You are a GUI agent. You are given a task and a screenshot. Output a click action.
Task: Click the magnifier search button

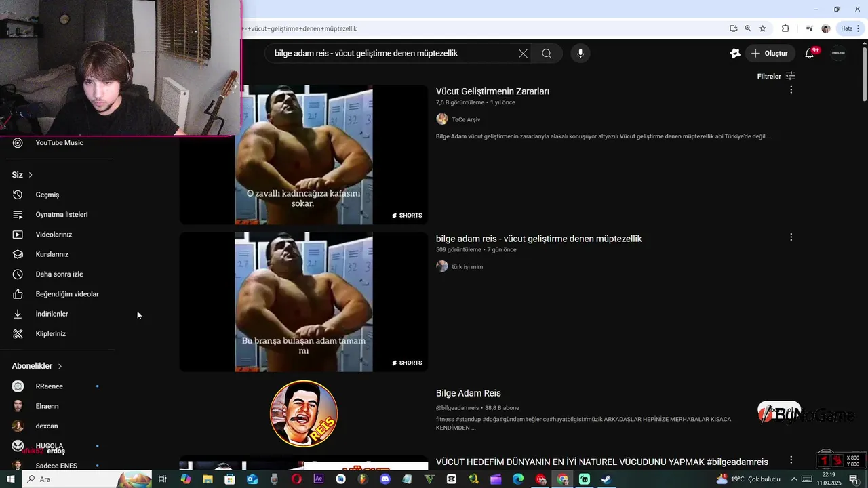(547, 54)
